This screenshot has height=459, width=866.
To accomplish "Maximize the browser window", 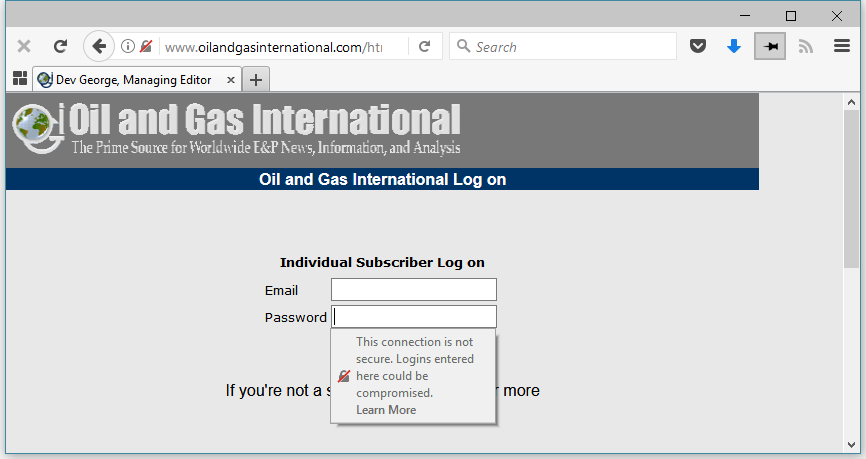I will tap(791, 16).
